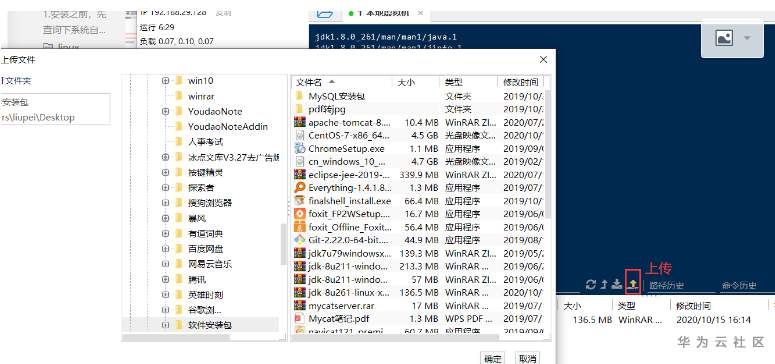Click 类型 column header in FinalShell file panel
The width and height of the screenshot is (775, 364).
[x=627, y=306]
